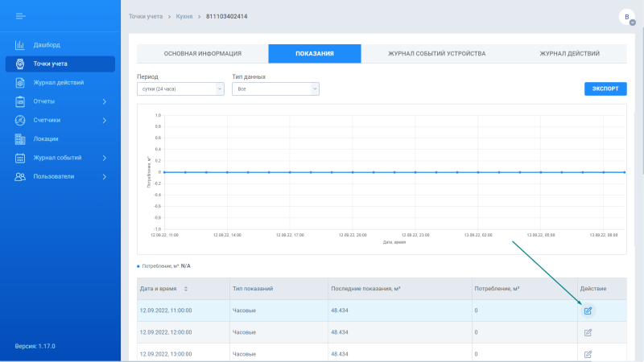Select the Показания tab

[315, 54]
